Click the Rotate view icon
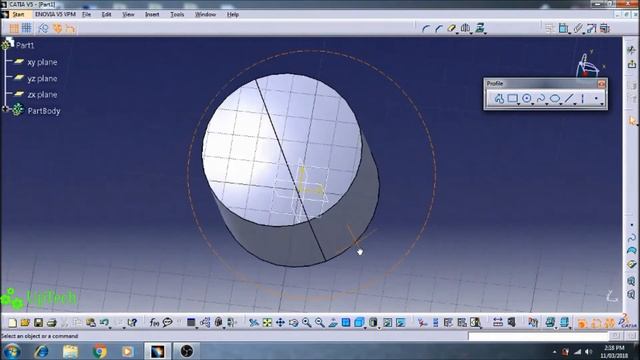The width and height of the screenshot is (640, 360). 293,323
